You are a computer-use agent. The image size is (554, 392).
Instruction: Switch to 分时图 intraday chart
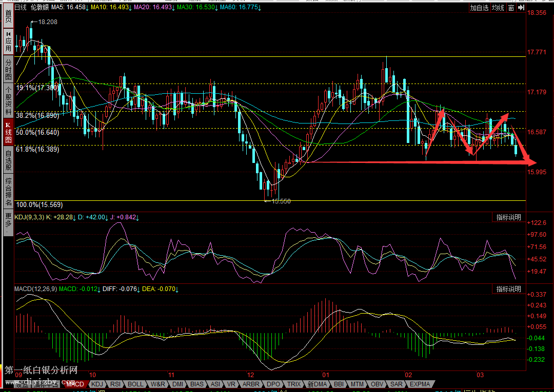8,69
